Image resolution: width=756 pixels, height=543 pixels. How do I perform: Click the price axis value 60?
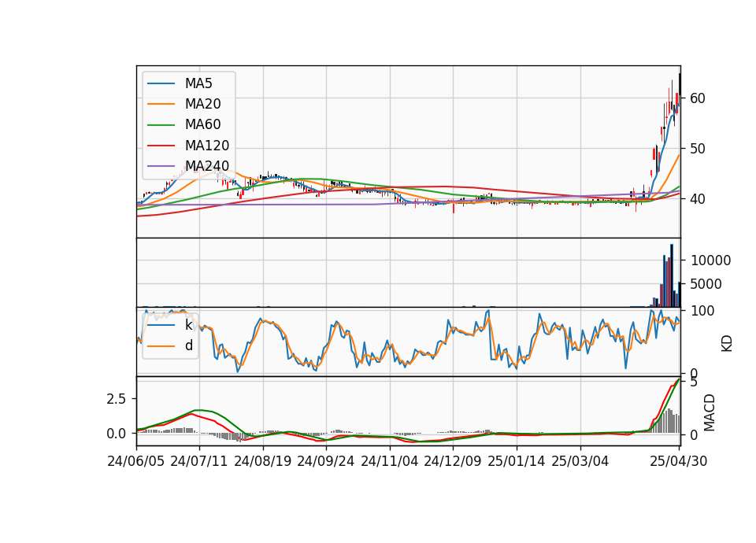[x=698, y=98]
